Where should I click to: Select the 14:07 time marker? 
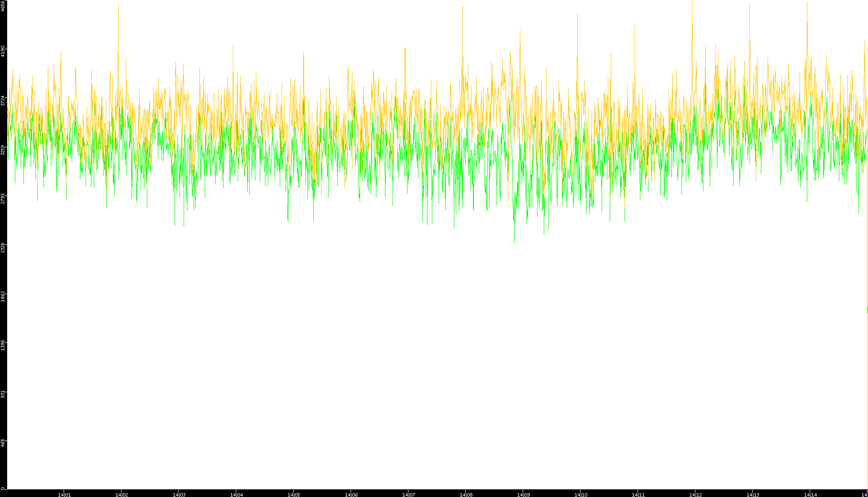tap(408, 495)
